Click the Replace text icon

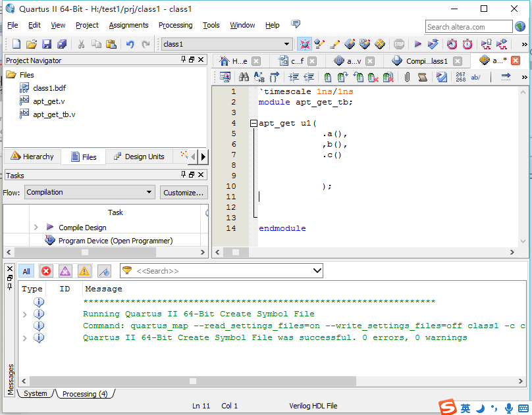tap(259, 77)
